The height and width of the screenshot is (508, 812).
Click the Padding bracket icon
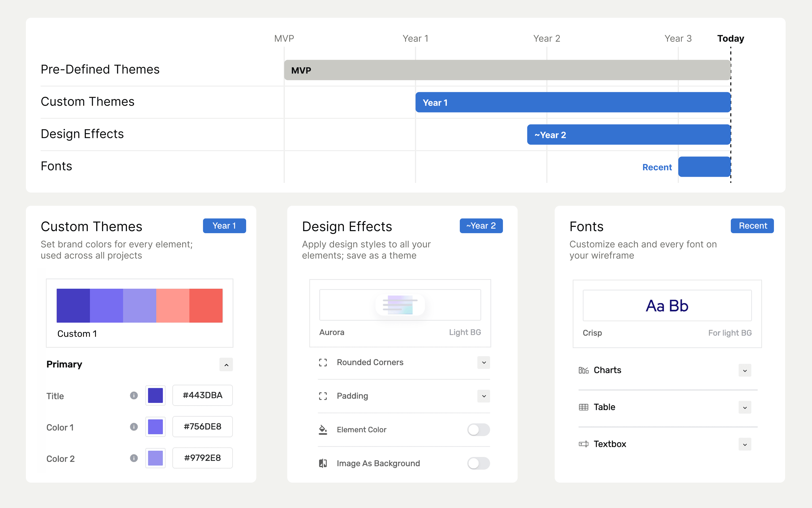pos(323,396)
